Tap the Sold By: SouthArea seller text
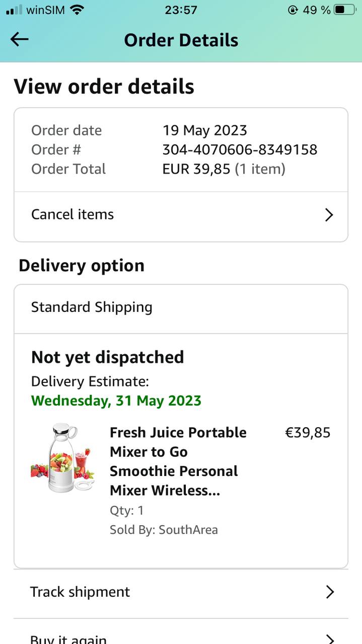362x644 pixels. (x=164, y=530)
